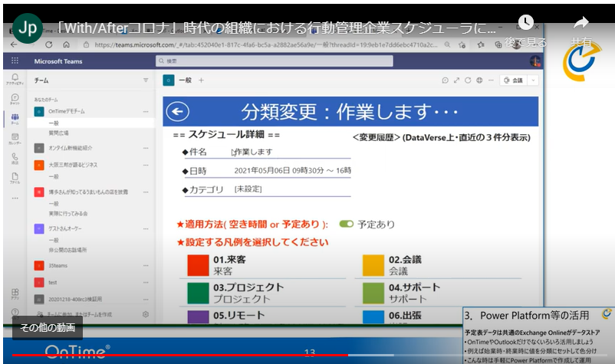Viewport: 615px width, 364px height.
Task: Click the plus to add a tab
Action: click(x=201, y=80)
